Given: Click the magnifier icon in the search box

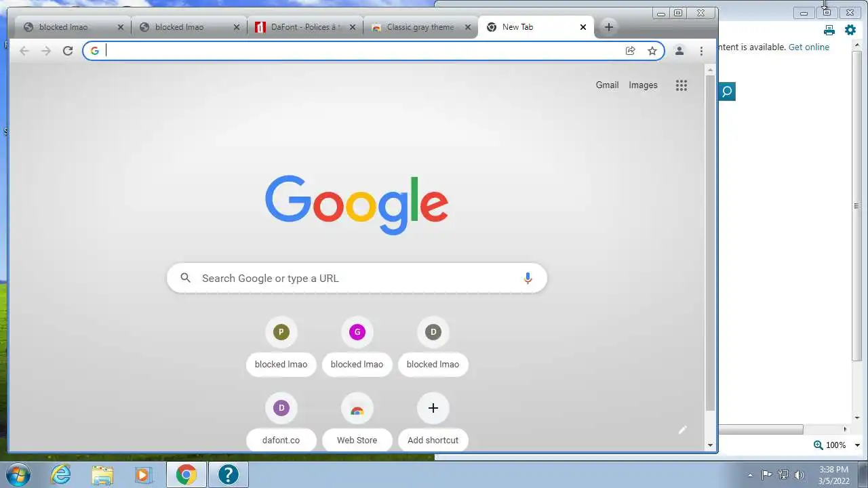Looking at the screenshot, I should click(185, 278).
